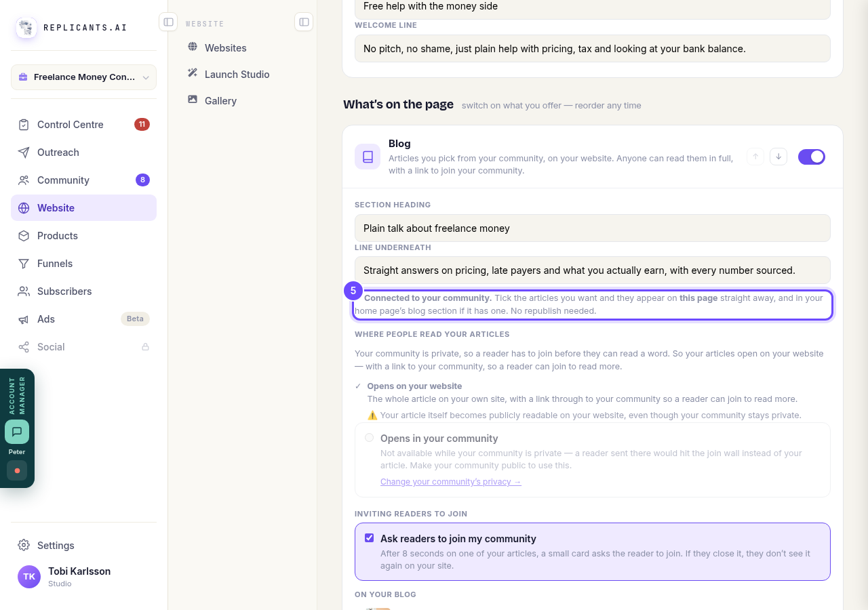868x610 pixels.
Task: Open Products in sidebar
Action: point(84,236)
